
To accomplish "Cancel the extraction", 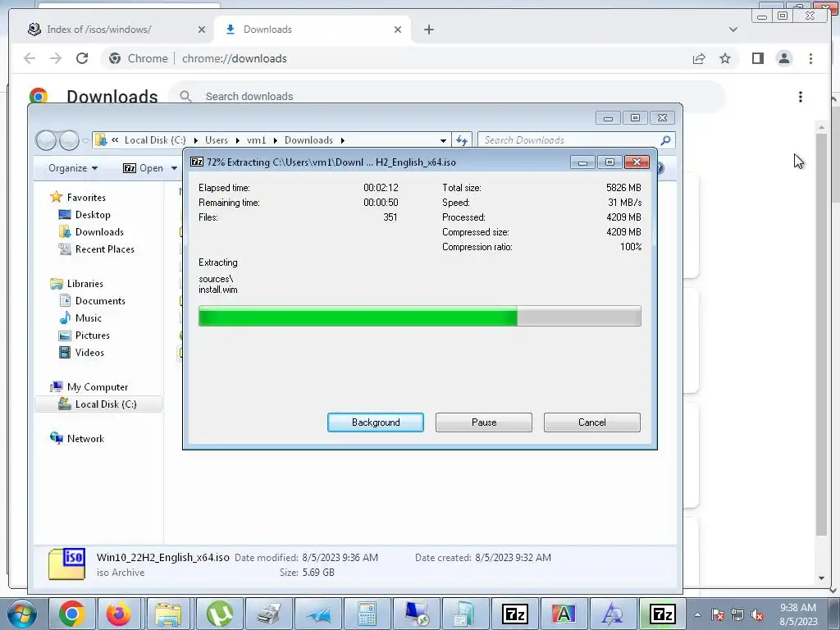I will (592, 422).
